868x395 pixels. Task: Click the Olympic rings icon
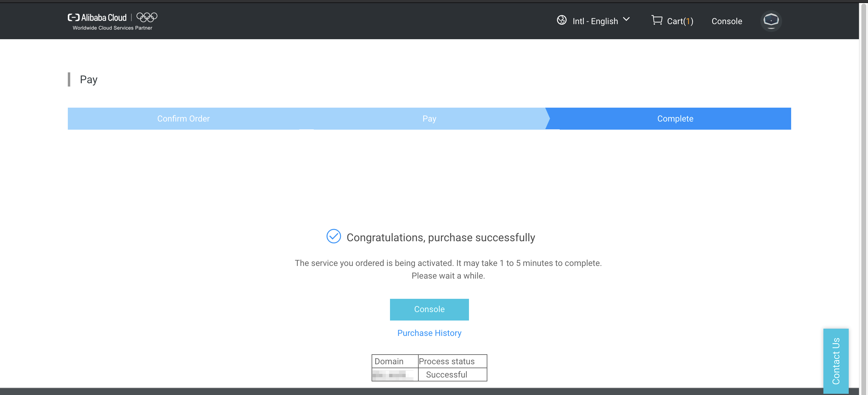[x=146, y=17]
